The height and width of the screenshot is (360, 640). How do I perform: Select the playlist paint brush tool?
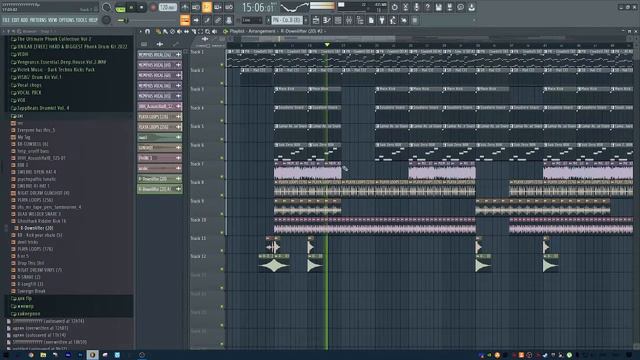[165, 31]
